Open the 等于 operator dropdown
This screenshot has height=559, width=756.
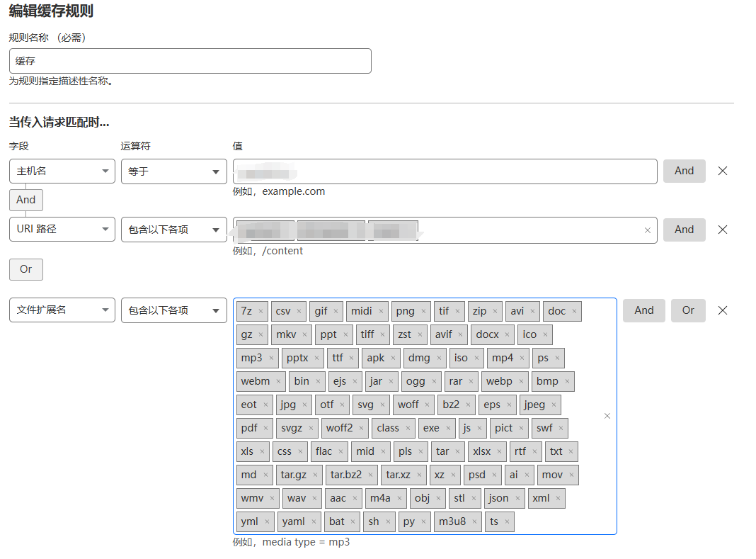pyautogui.click(x=174, y=171)
